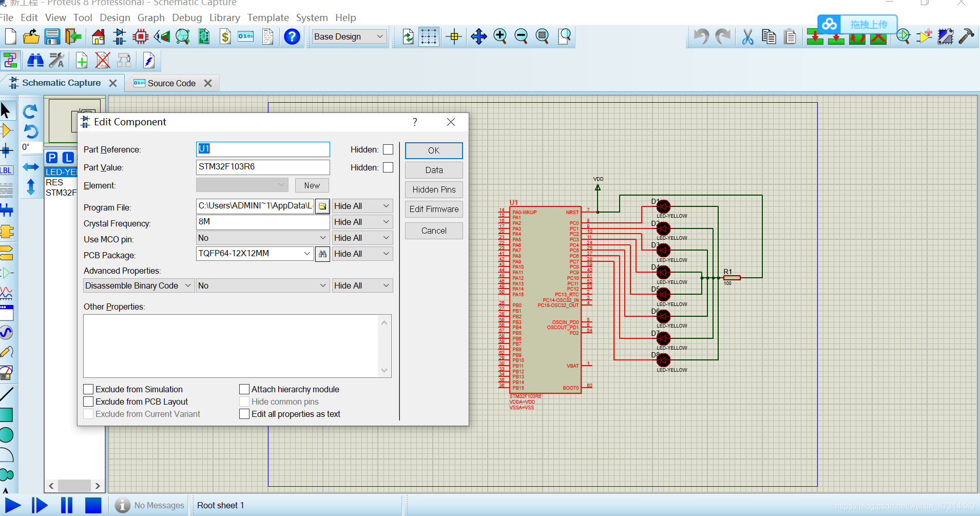Click the Save Project toolbar icon

(52, 37)
